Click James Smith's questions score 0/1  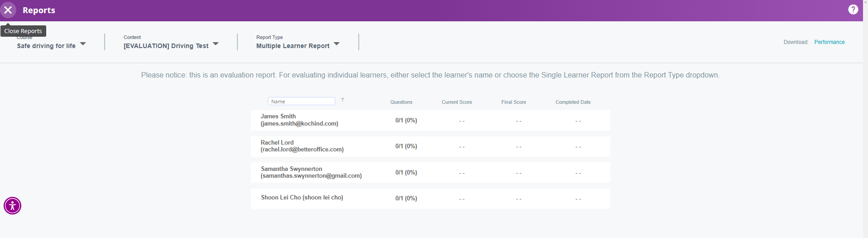[406, 121]
